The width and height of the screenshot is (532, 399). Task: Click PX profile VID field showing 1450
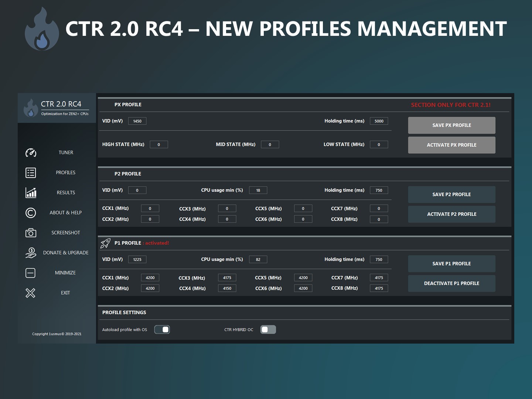pos(137,121)
